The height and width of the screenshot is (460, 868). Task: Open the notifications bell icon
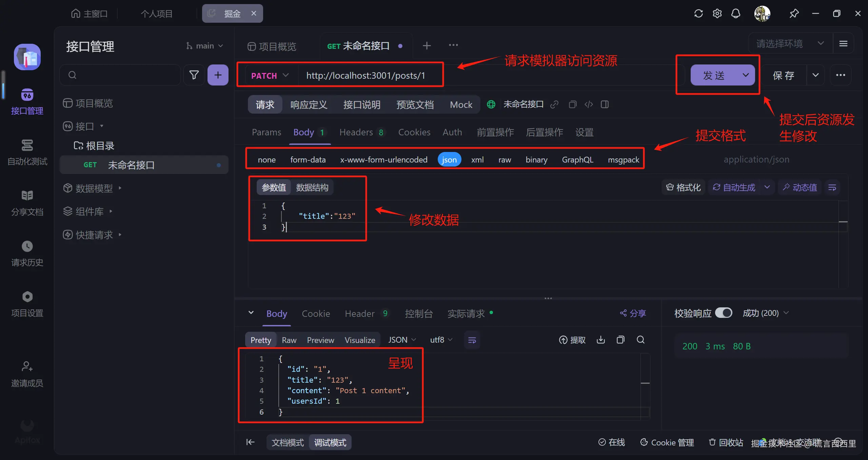tap(735, 14)
